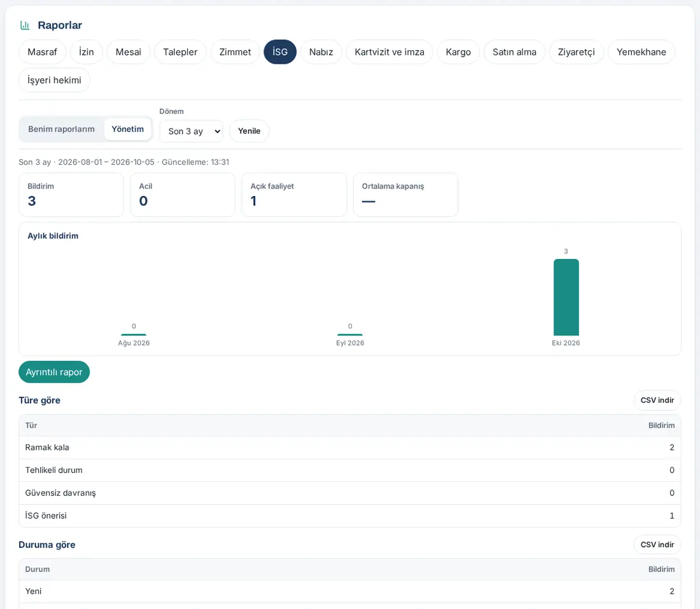Download CSV for Türe göre table
The height and width of the screenshot is (609, 700).
click(x=657, y=400)
